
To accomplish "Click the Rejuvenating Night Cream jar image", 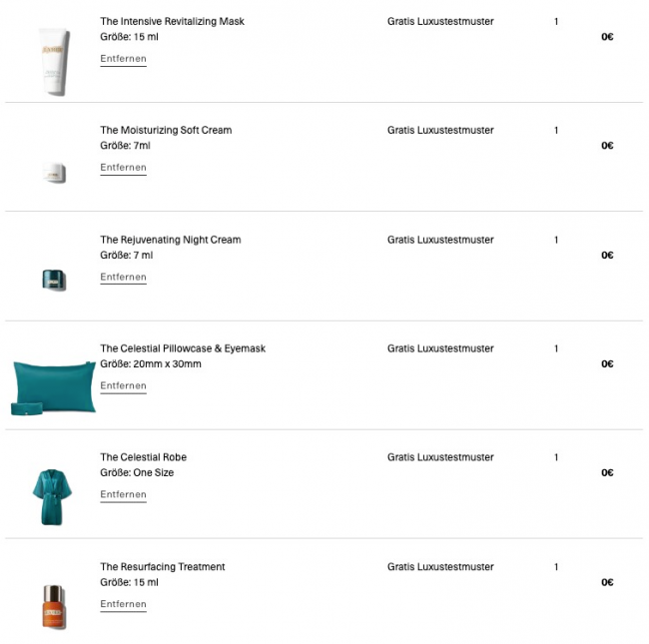I will point(54,280).
